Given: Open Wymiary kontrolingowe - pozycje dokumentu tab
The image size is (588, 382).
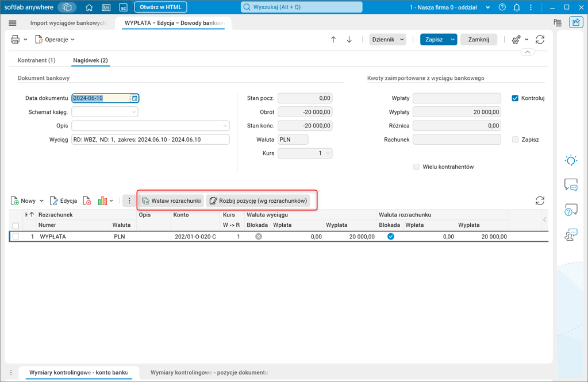Looking at the screenshot, I should [209, 372].
